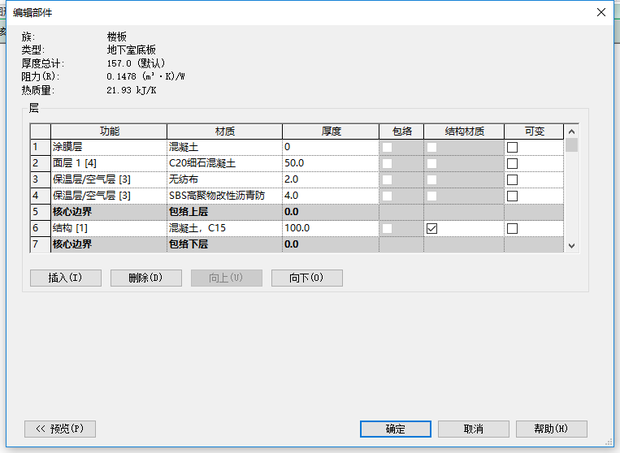Open function dropdown for 面层 1 [4]

click(107, 163)
